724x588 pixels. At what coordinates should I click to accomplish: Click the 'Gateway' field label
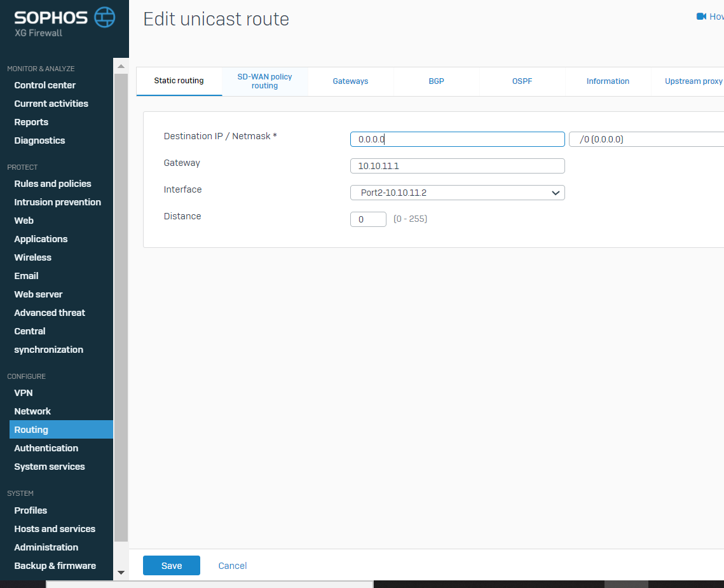click(182, 163)
